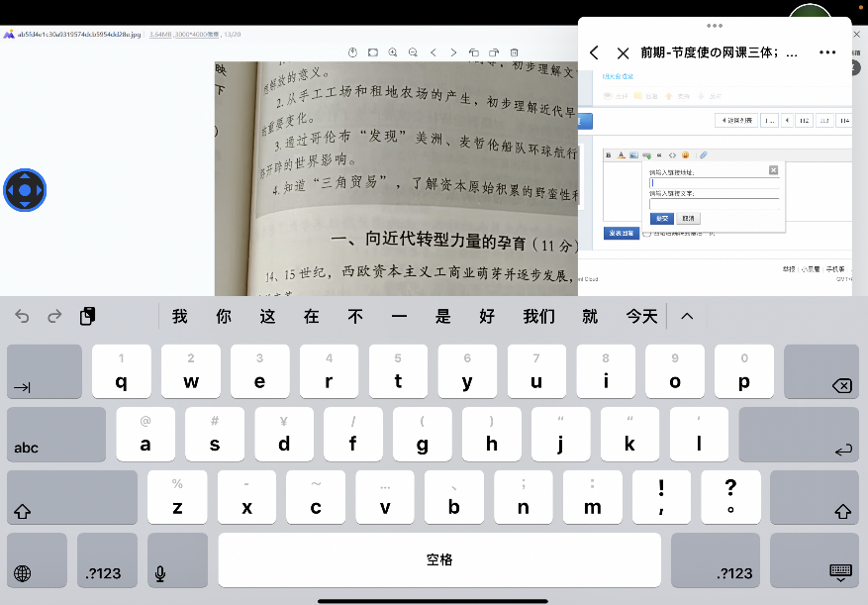Switch keyboard to abc mode
Image resolution: width=868 pixels, height=605 pixels.
tap(56, 435)
